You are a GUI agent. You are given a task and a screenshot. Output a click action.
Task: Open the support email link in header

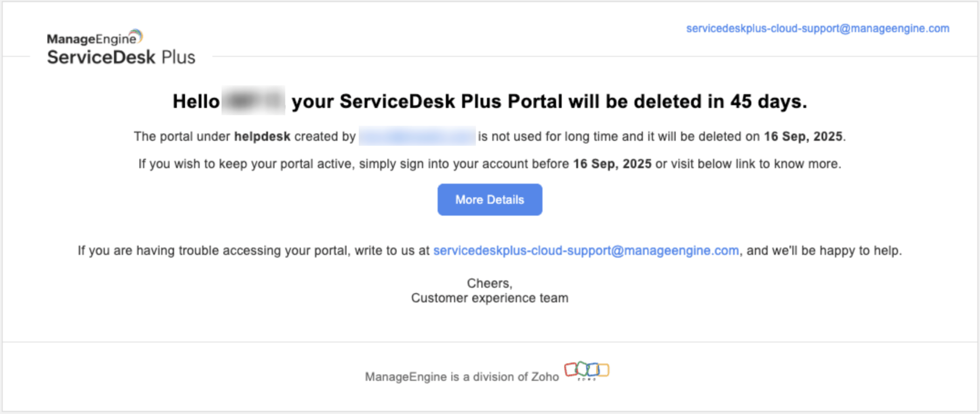pyautogui.click(x=817, y=29)
